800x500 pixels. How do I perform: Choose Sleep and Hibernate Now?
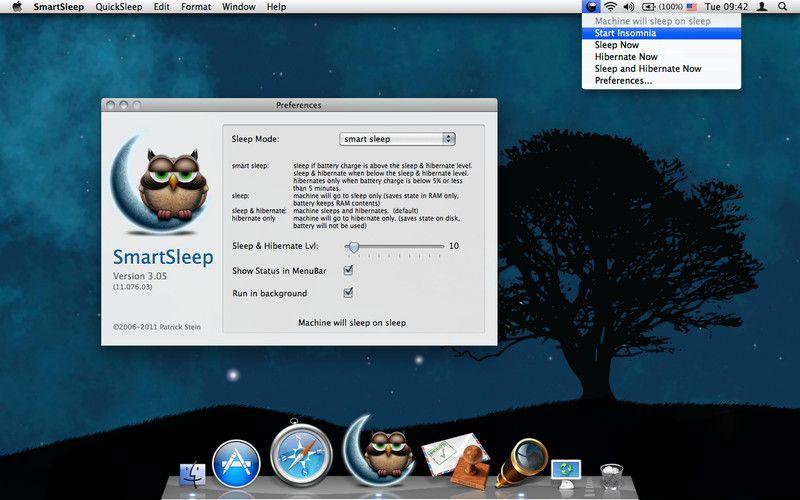click(x=661, y=68)
